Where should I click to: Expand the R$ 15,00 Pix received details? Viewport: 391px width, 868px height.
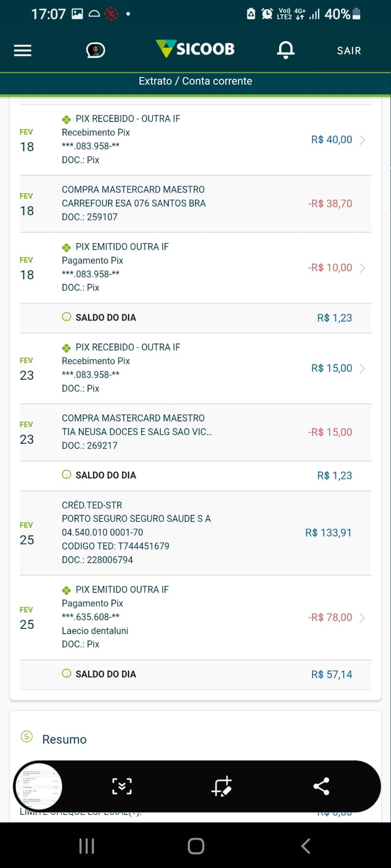(x=362, y=368)
